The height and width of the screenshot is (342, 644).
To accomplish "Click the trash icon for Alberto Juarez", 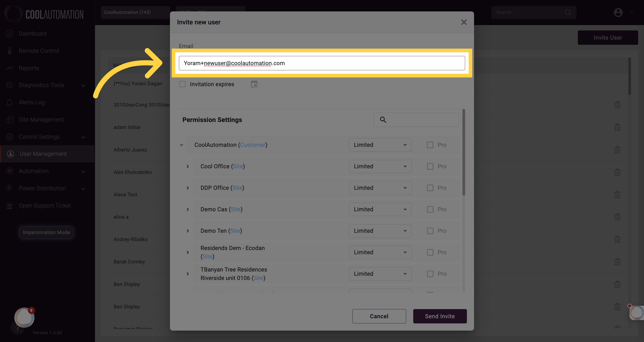I will pos(617,150).
